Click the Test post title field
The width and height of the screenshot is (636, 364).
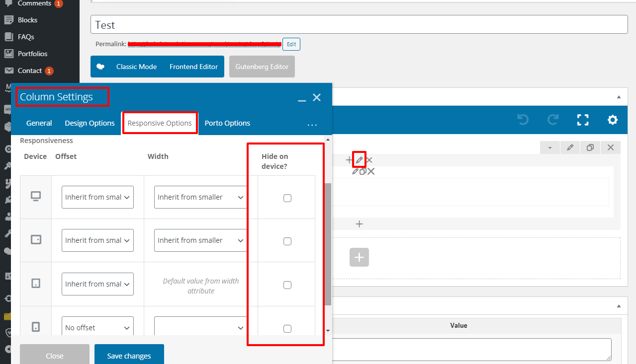pyautogui.click(x=359, y=25)
